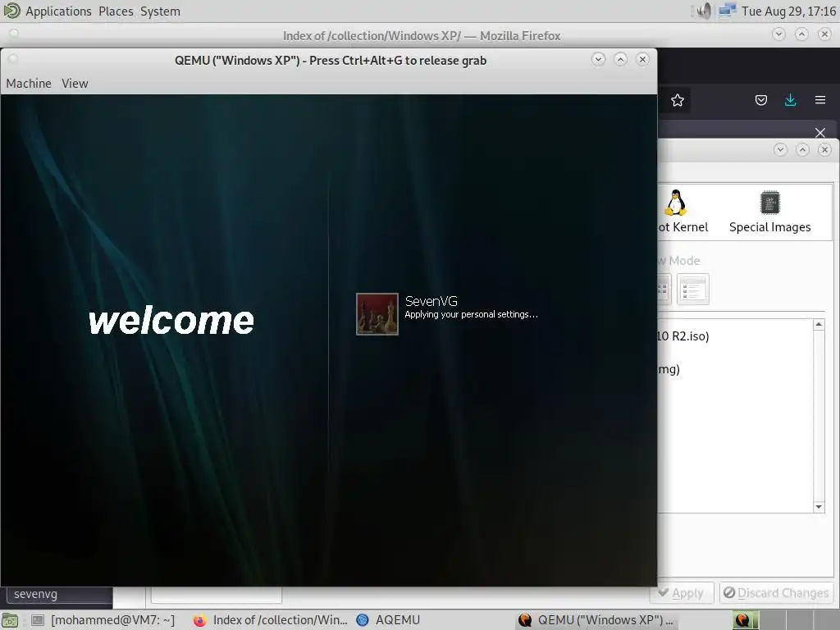This screenshot has height=630, width=840.
Task: Close the QEMU Windows XP window
Action: click(642, 59)
